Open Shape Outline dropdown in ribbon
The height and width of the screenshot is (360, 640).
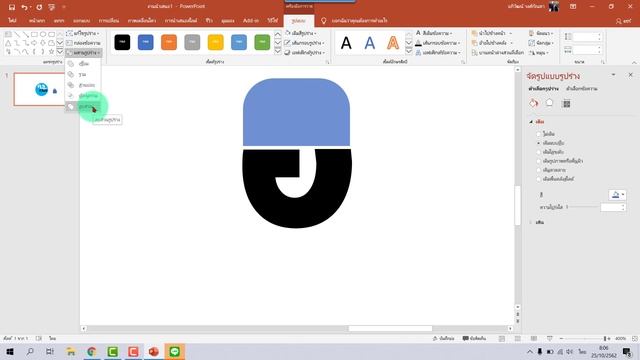pos(304,43)
